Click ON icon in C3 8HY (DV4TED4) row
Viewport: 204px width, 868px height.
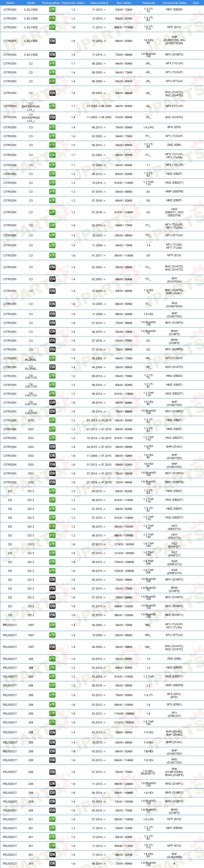tap(52, 279)
